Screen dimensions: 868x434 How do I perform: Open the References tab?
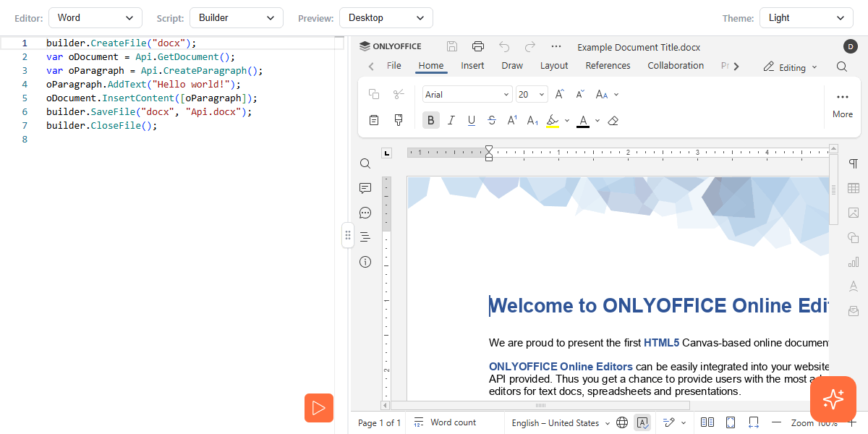pos(608,66)
